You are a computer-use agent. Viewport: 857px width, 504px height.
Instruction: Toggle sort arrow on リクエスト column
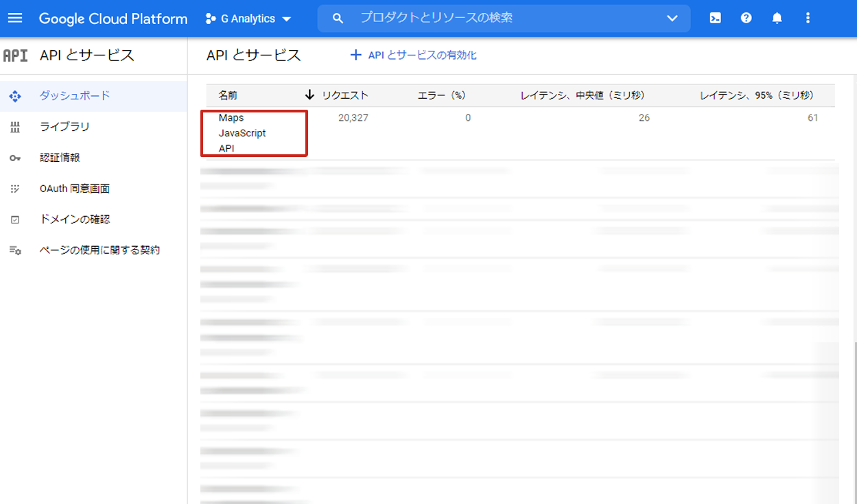(x=309, y=95)
